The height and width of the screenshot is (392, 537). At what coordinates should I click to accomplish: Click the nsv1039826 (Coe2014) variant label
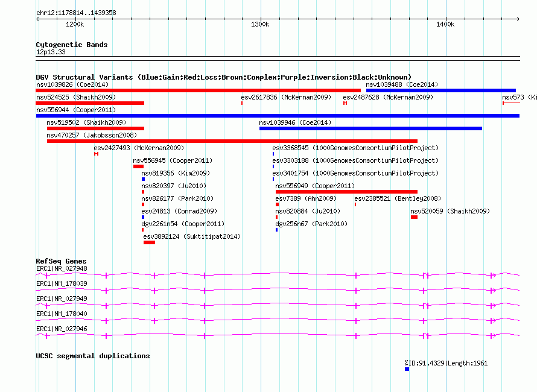[72, 84]
